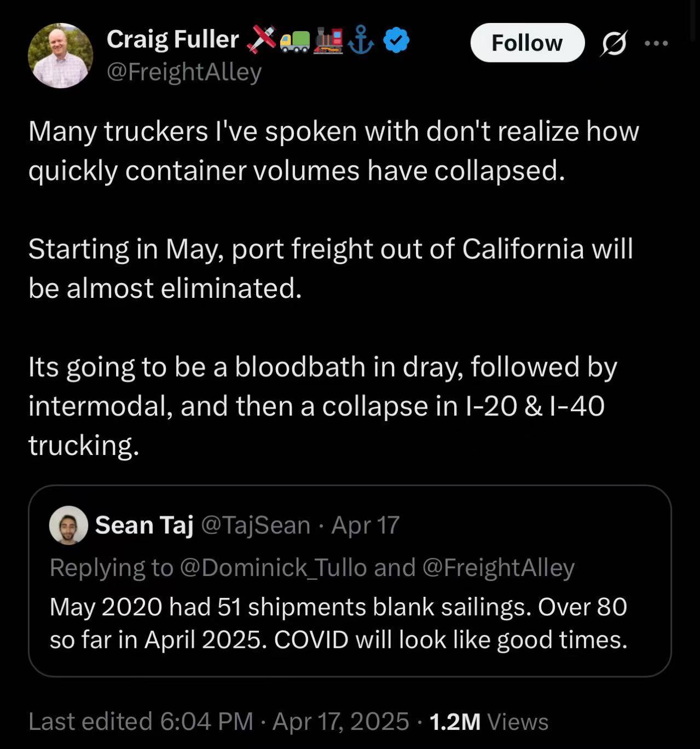
Task: Click the blue verified badge
Action: [x=396, y=41]
